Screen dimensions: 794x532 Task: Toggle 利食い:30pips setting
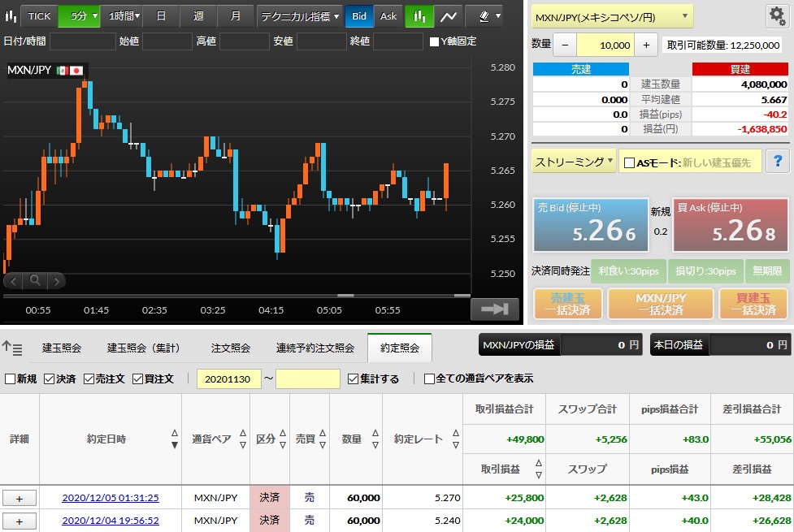tap(628, 270)
